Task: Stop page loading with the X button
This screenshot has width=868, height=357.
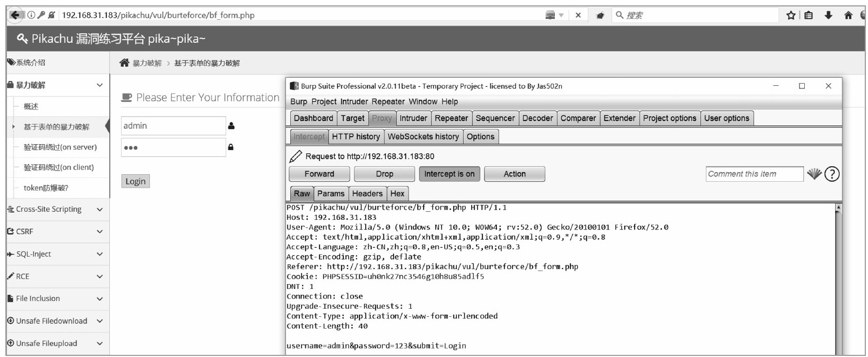Action: coord(578,15)
